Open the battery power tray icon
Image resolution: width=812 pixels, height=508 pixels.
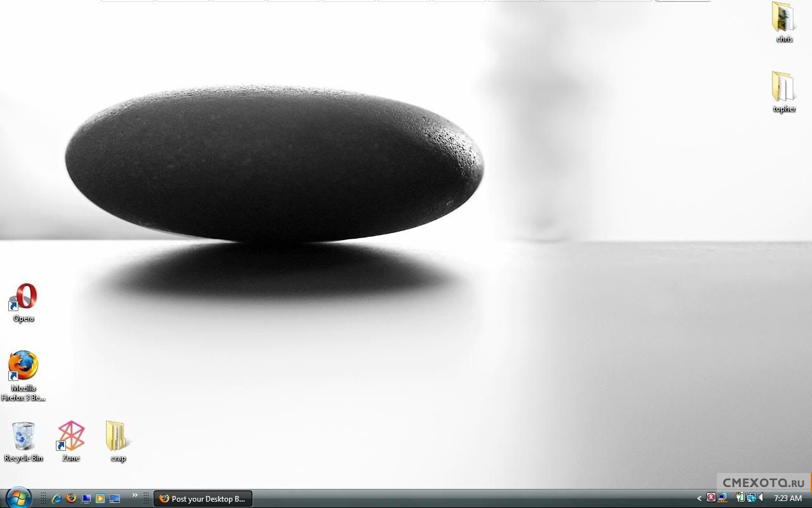[x=740, y=498]
